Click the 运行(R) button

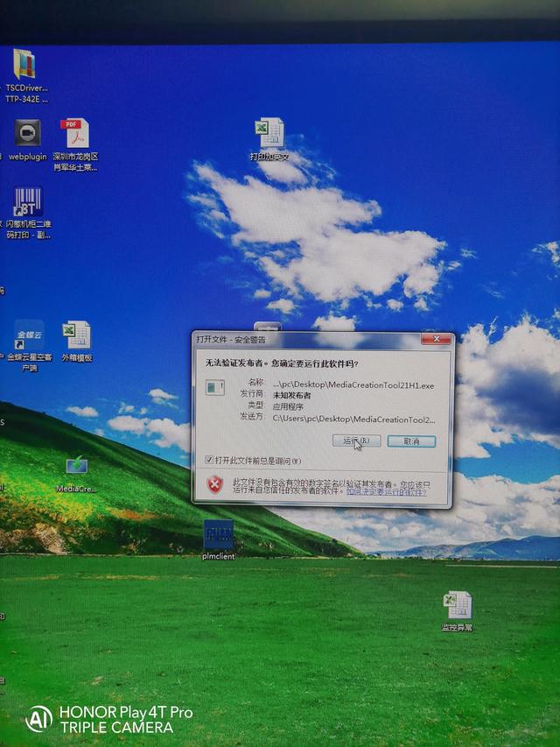point(357,440)
